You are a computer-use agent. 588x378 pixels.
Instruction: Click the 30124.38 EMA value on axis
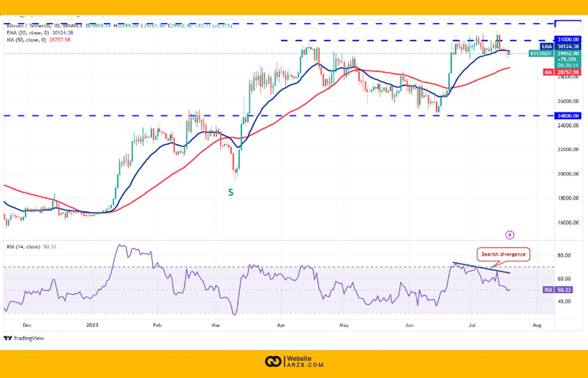(x=568, y=47)
